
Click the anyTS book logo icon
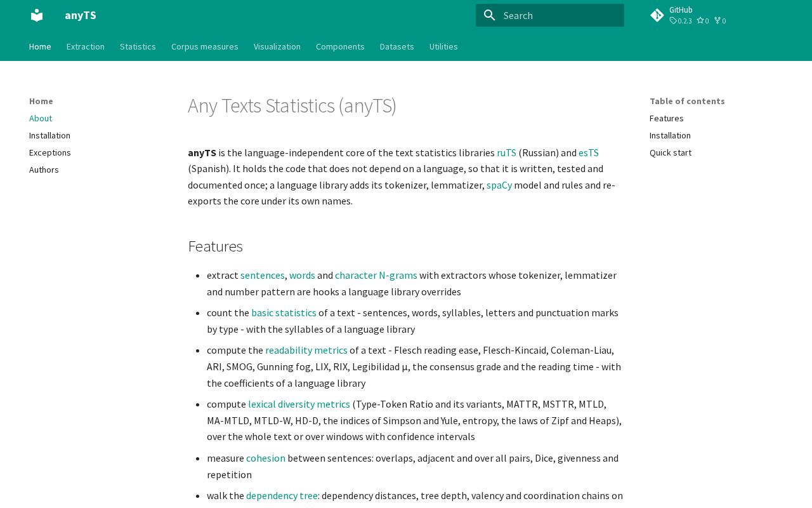[x=37, y=15]
